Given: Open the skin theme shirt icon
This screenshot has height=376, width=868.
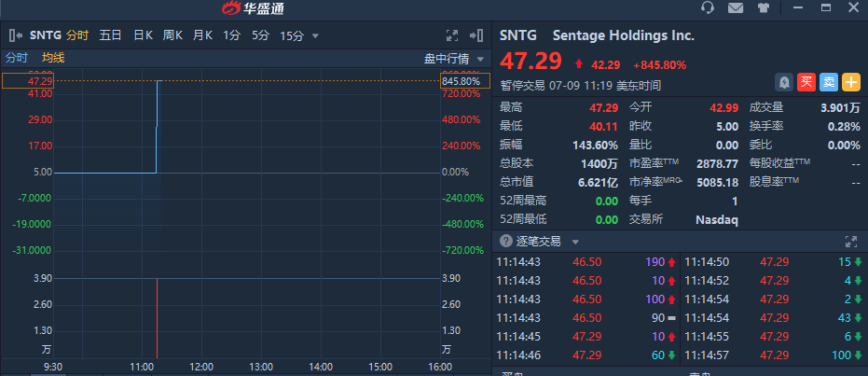Looking at the screenshot, I should (764, 7).
